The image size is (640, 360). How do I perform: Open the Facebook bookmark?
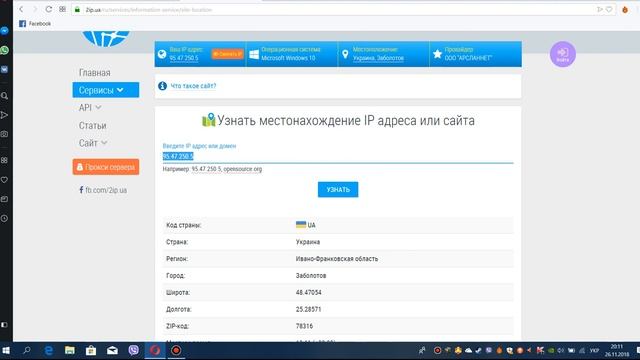pyautogui.click(x=35, y=24)
